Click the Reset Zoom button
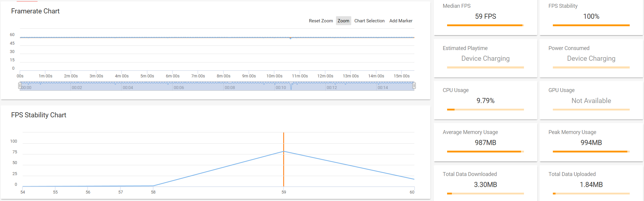This screenshot has height=201, width=644. tap(321, 21)
